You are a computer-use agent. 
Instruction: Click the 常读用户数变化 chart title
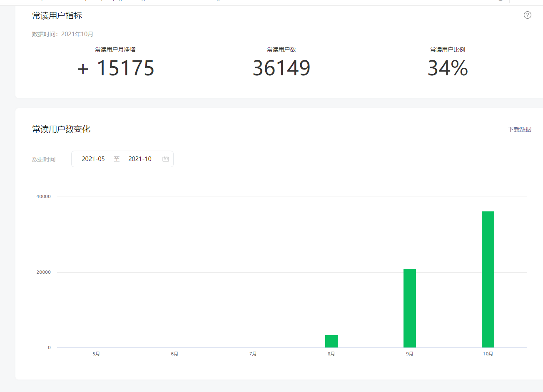[61, 129]
